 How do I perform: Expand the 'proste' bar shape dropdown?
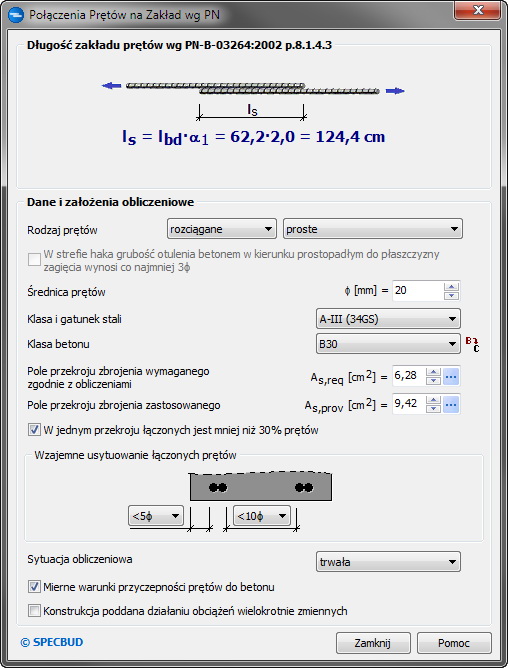(373, 229)
